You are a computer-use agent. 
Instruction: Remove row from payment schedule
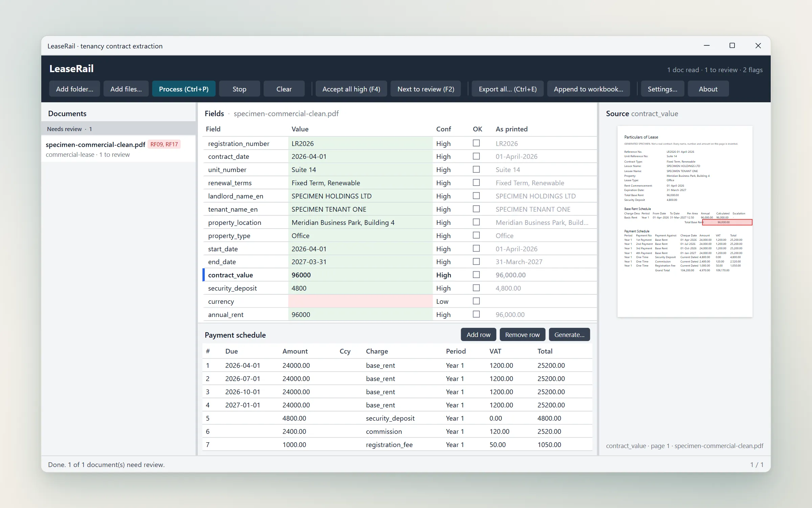[x=522, y=335]
